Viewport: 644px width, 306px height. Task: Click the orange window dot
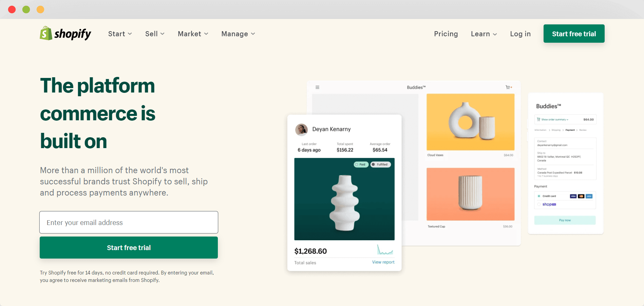tap(40, 9)
